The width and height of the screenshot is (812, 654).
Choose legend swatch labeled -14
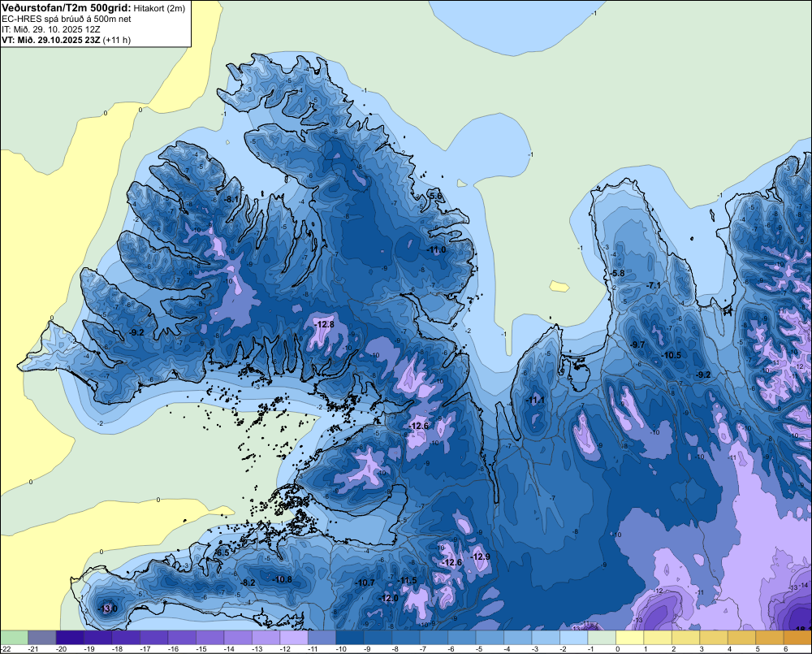(238, 637)
